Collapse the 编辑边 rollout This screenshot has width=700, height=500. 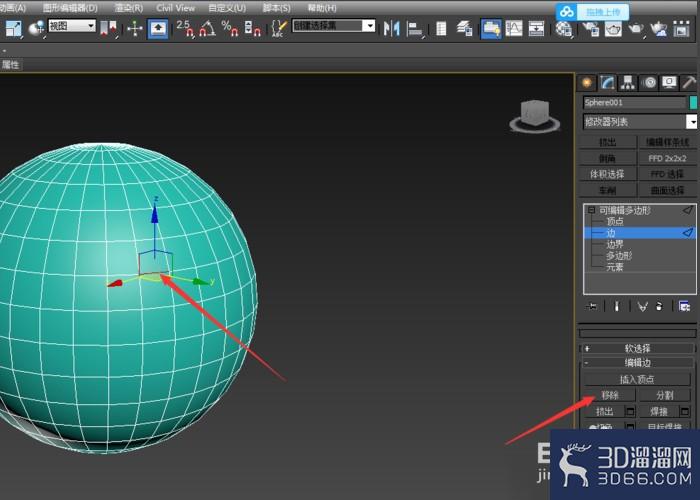pos(638,363)
